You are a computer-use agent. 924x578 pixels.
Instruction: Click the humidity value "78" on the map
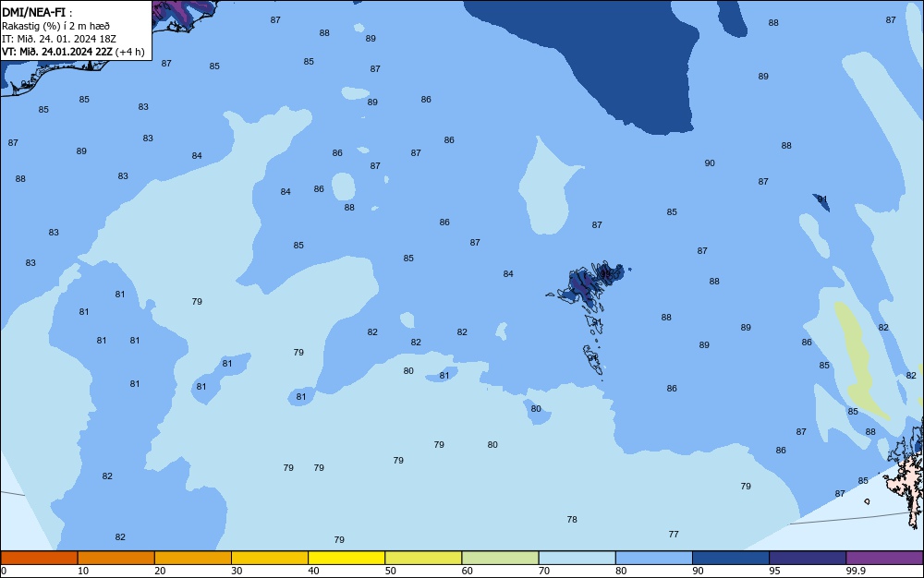[x=572, y=519]
